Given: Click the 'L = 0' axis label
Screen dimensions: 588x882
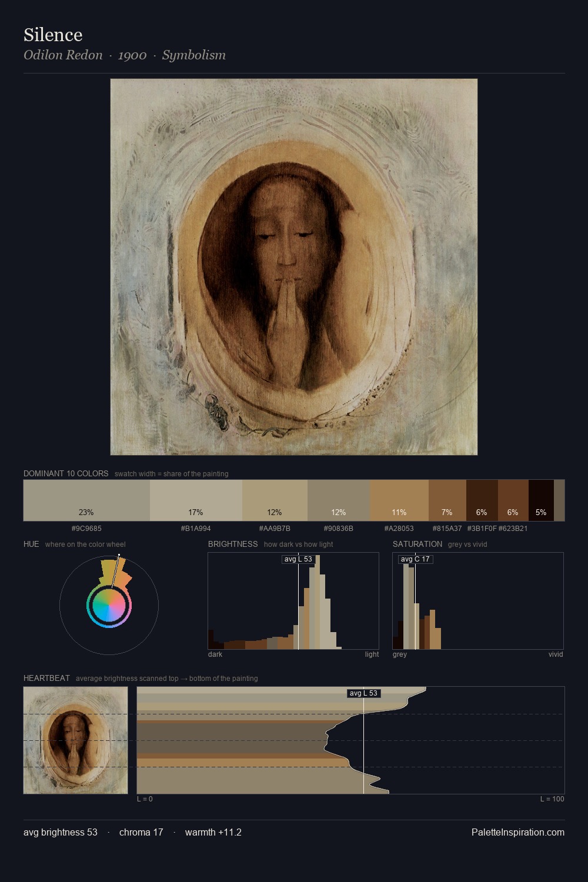Looking at the screenshot, I should point(145,799).
